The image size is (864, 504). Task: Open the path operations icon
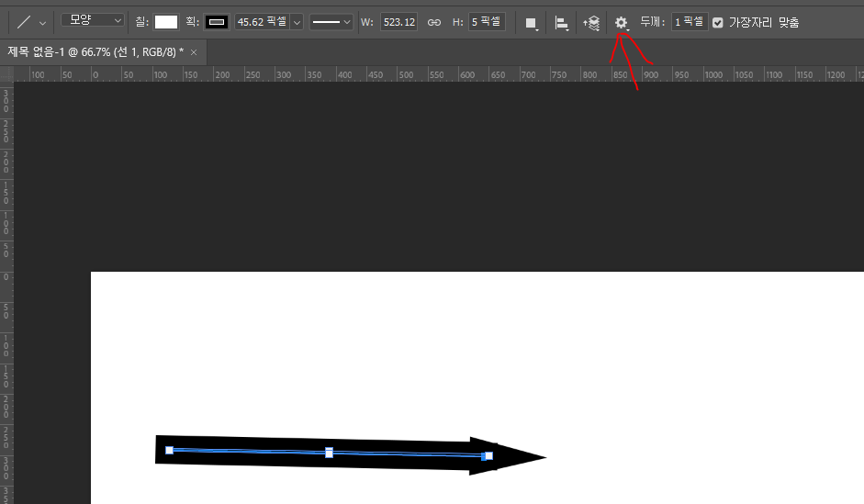point(532,23)
